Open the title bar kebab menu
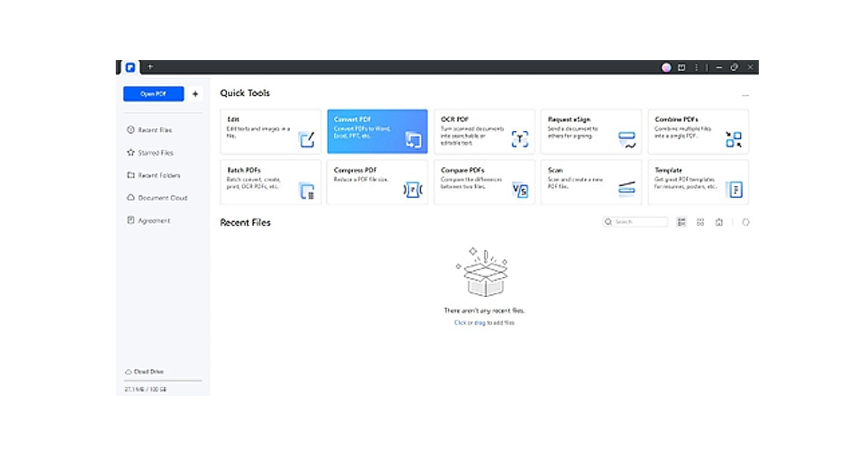The image size is (868, 454). [697, 67]
